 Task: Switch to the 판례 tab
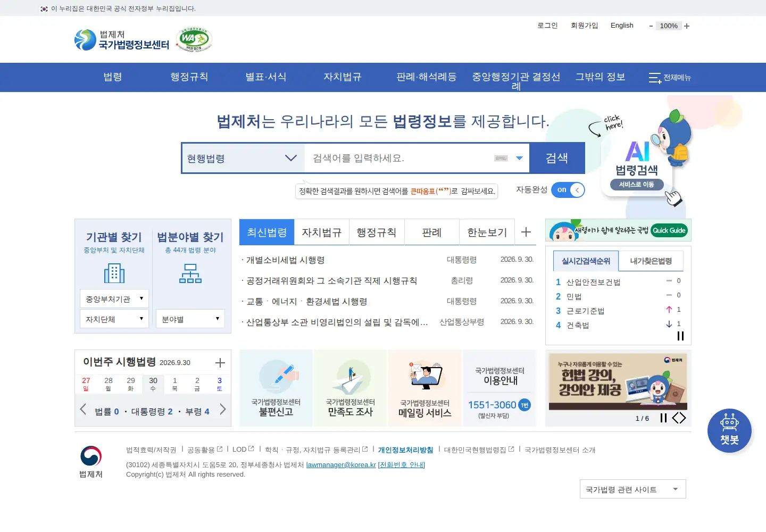click(x=432, y=232)
